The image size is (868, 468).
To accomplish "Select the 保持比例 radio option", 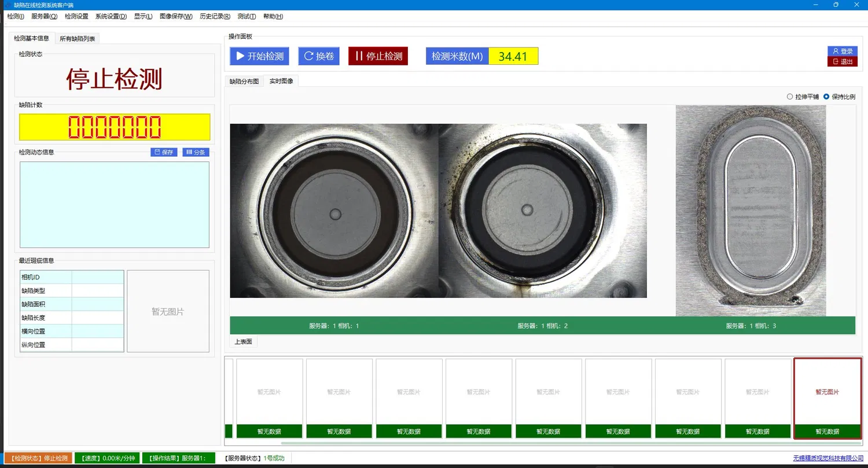I will click(839, 97).
